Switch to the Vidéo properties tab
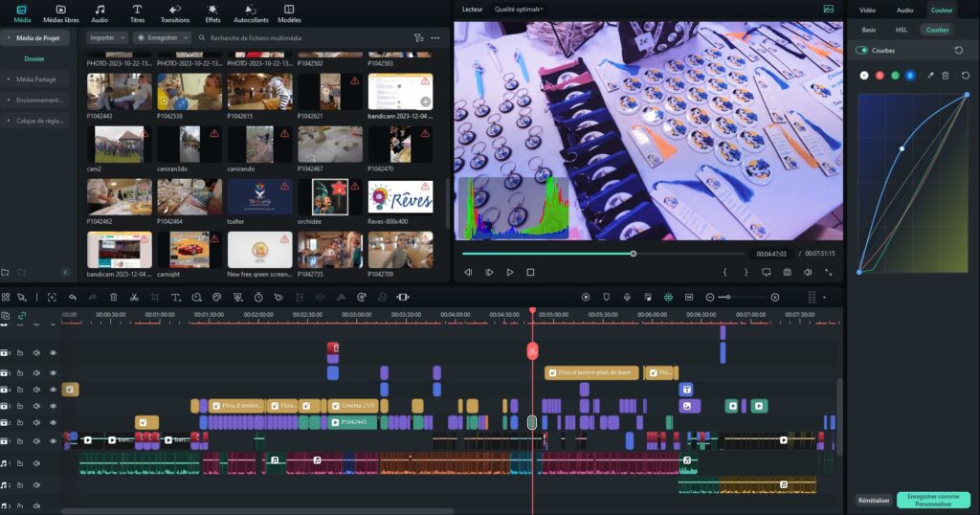Viewport: 980px width, 515px height. 867,10
